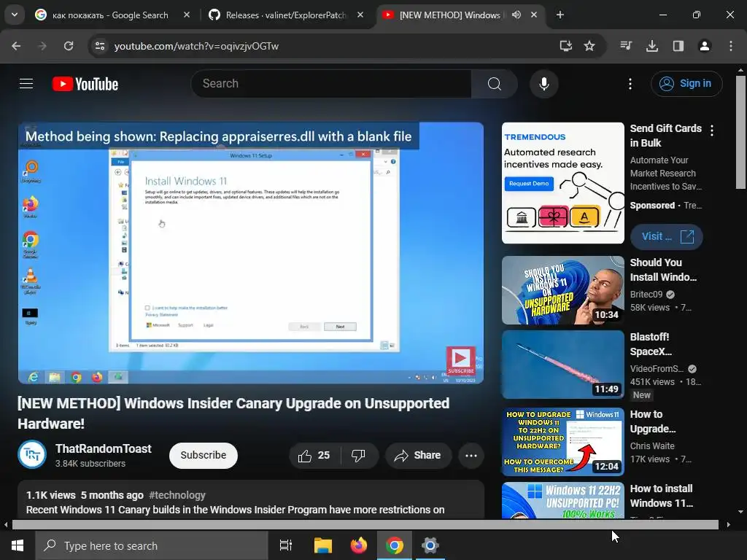Click the YouTube search magnifier button
Viewport: 747px width, 560px height.
click(x=494, y=84)
